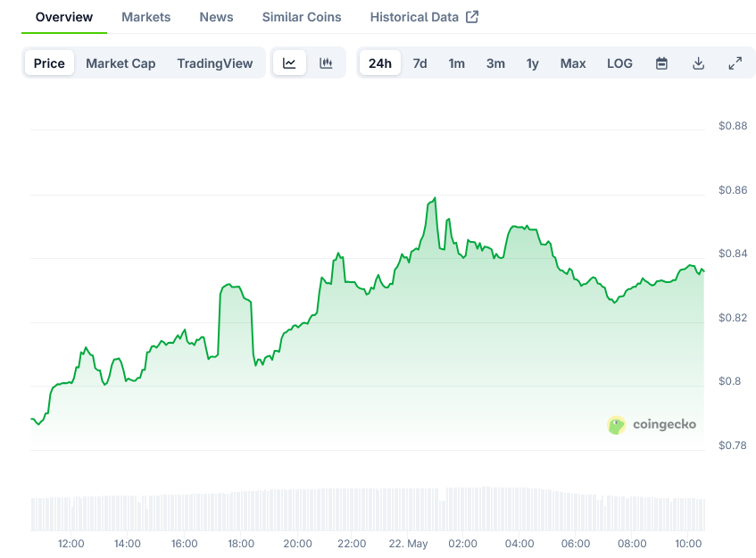Open the calendar date range picker
The image size is (756, 558).
(x=661, y=63)
